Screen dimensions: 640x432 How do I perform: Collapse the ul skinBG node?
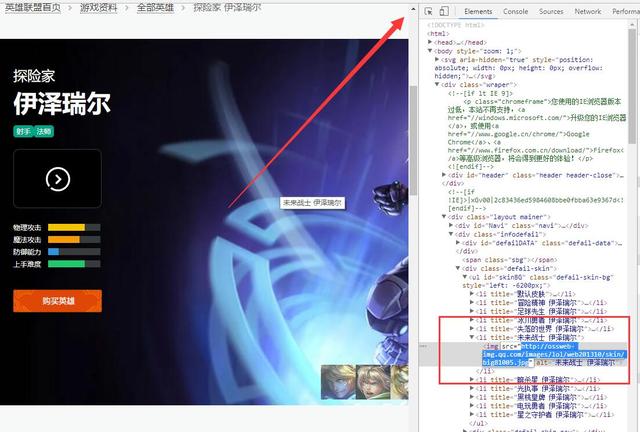pos(465,277)
